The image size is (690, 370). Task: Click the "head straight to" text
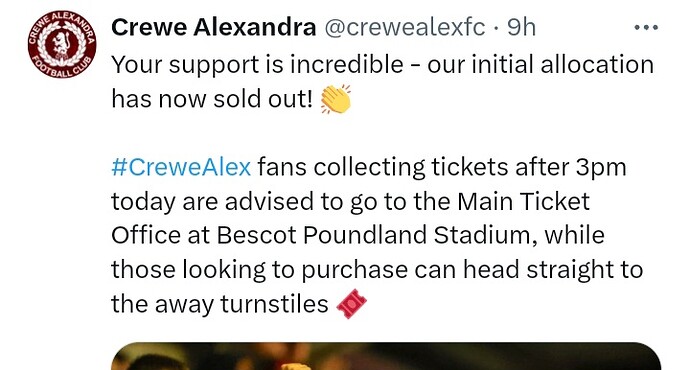[x=553, y=270]
